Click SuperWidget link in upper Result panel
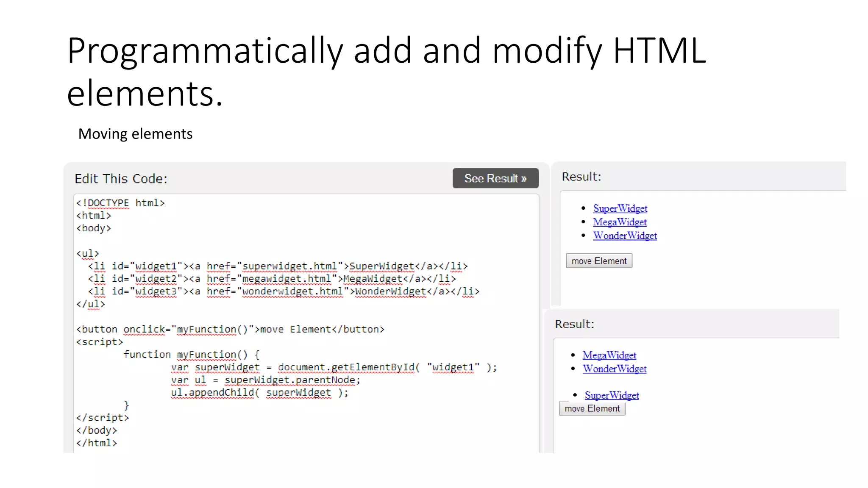 click(x=620, y=208)
